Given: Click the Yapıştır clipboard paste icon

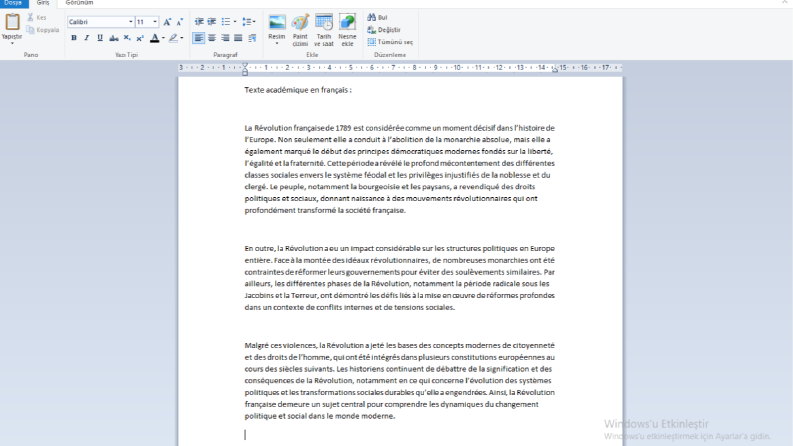Looking at the screenshot, I should (12, 22).
